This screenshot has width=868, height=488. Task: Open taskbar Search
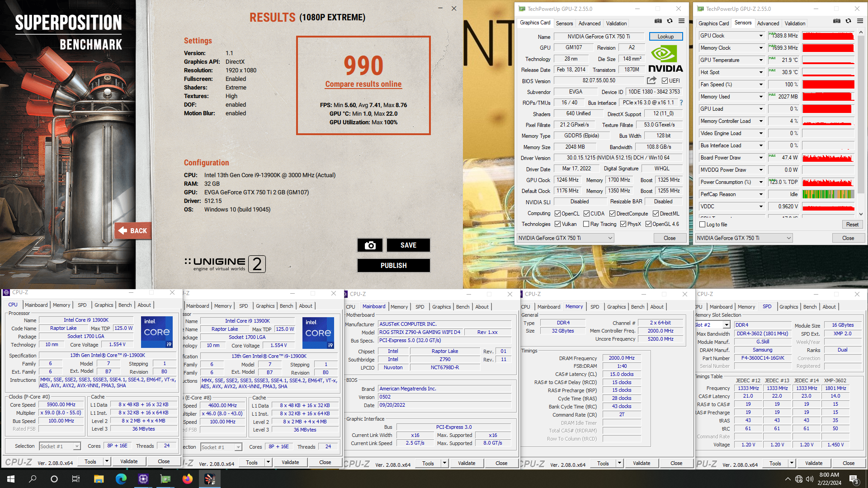click(33, 479)
